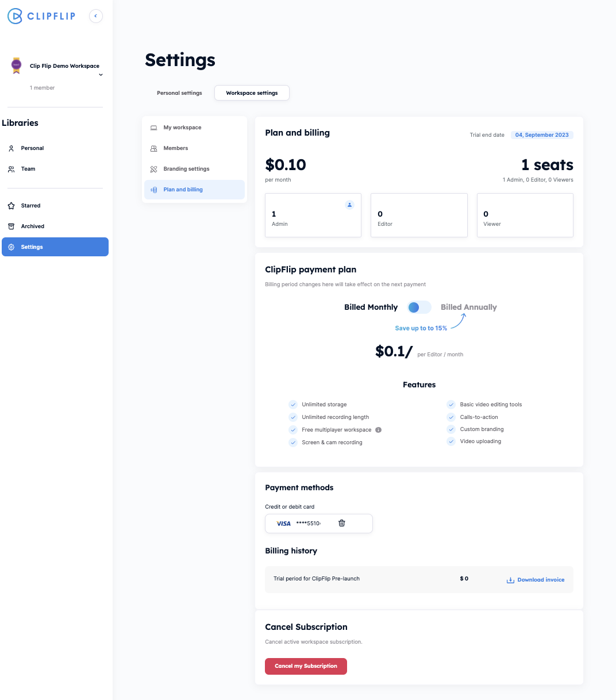Click the checkmark next to Free multiplayer workspace
The width and height of the screenshot is (616, 700).
(x=293, y=430)
